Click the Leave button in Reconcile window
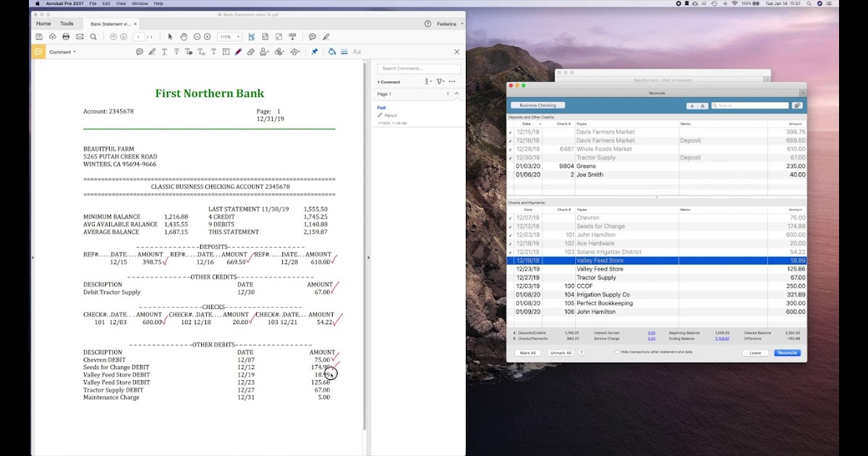Viewport: 868px width, 456px height. point(755,353)
